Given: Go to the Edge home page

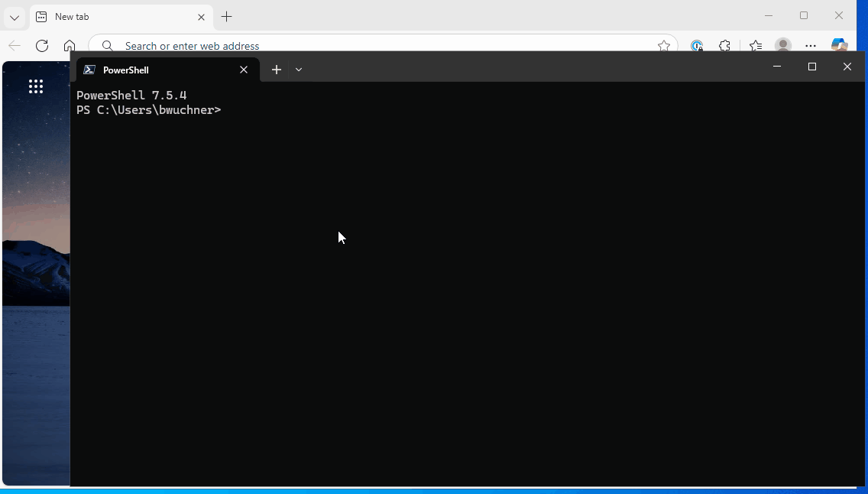Looking at the screenshot, I should coord(70,46).
